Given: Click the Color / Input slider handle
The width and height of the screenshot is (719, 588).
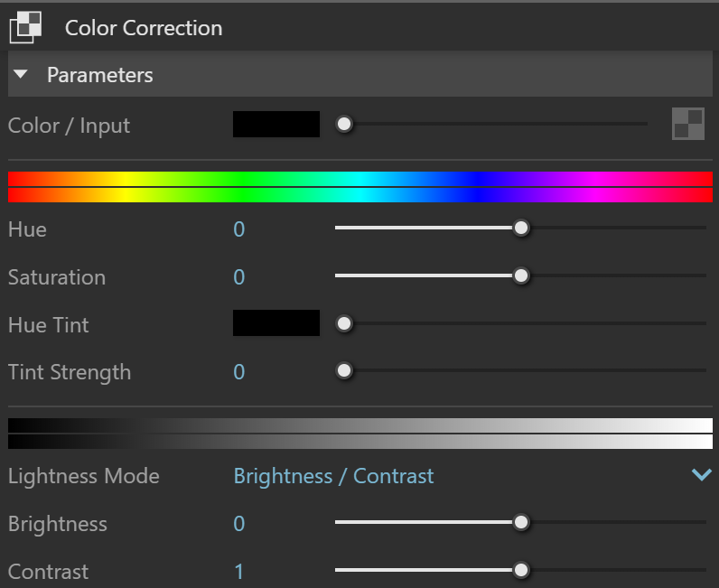Looking at the screenshot, I should pyautogui.click(x=344, y=124).
